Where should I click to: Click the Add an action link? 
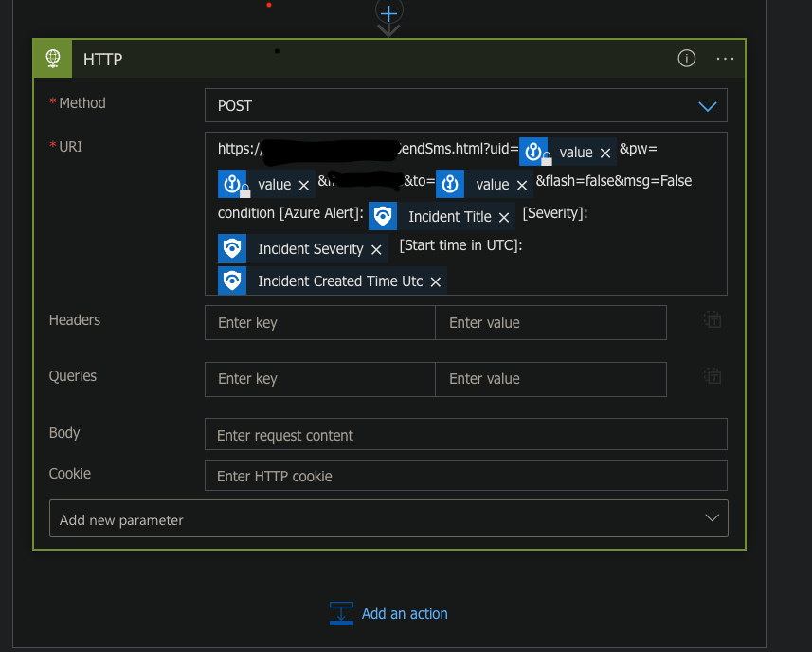tap(404, 613)
